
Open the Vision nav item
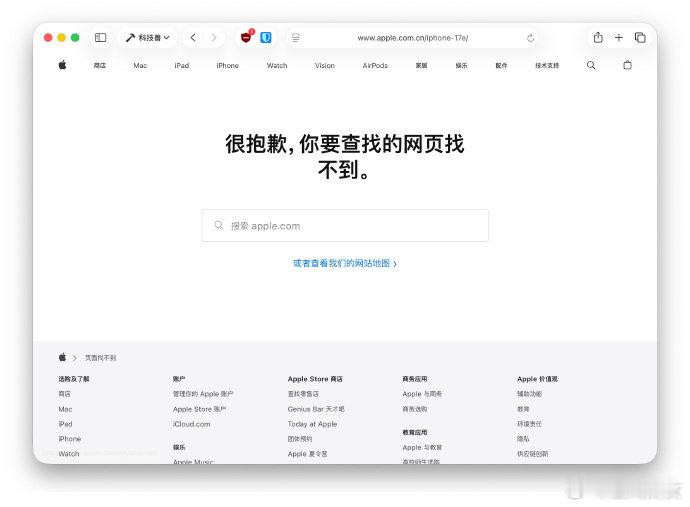coord(325,66)
